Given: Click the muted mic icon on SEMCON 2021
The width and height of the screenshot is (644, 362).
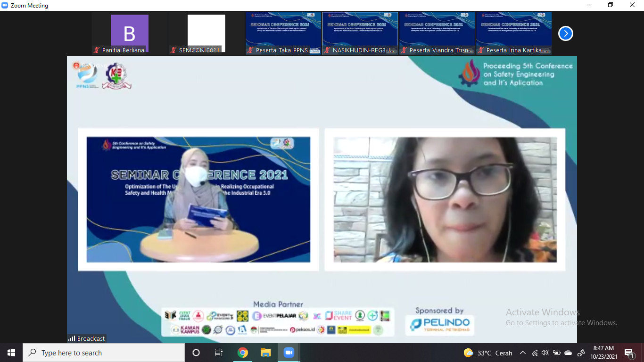Looking at the screenshot, I should [x=173, y=50].
